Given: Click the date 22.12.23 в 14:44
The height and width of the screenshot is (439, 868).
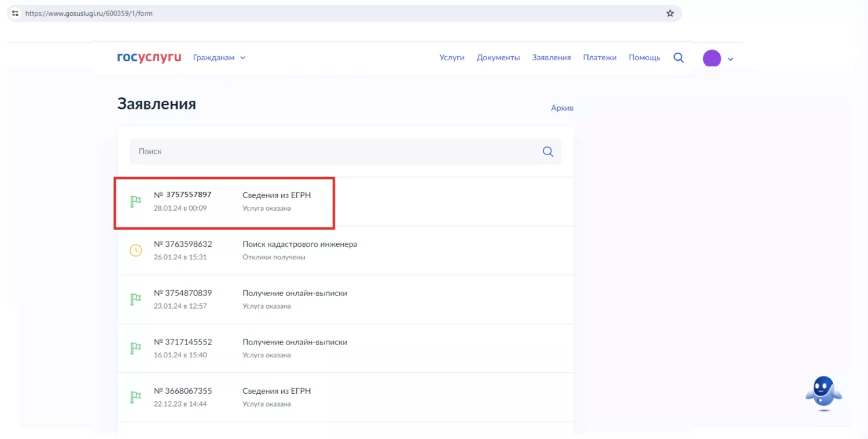Looking at the screenshot, I should [x=180, y=404].
